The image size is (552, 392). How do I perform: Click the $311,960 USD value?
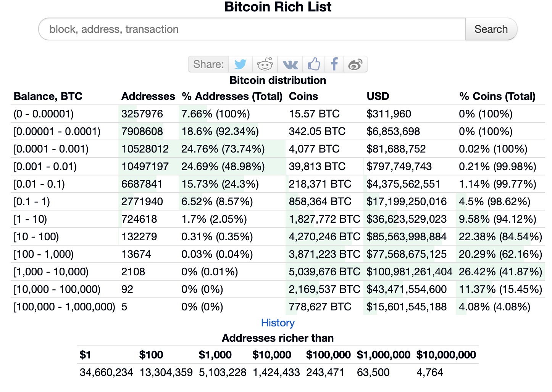(x=389, y=114)
